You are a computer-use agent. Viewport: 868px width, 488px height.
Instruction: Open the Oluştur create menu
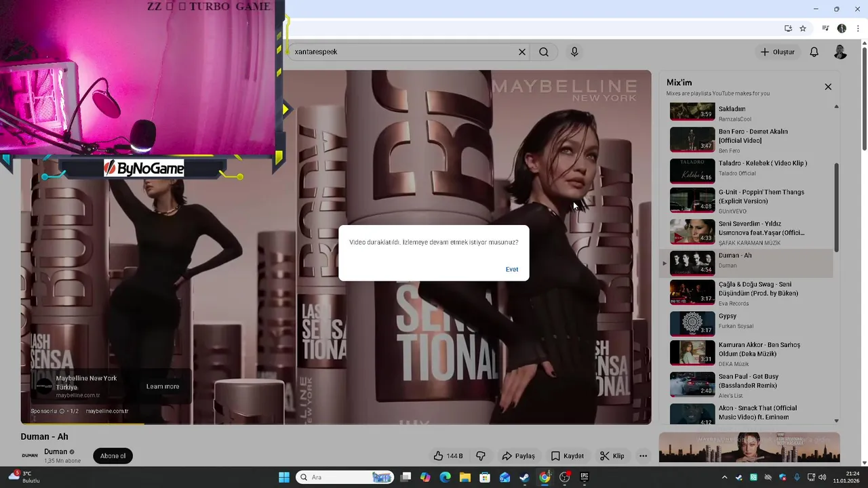[x=777, y=52]
